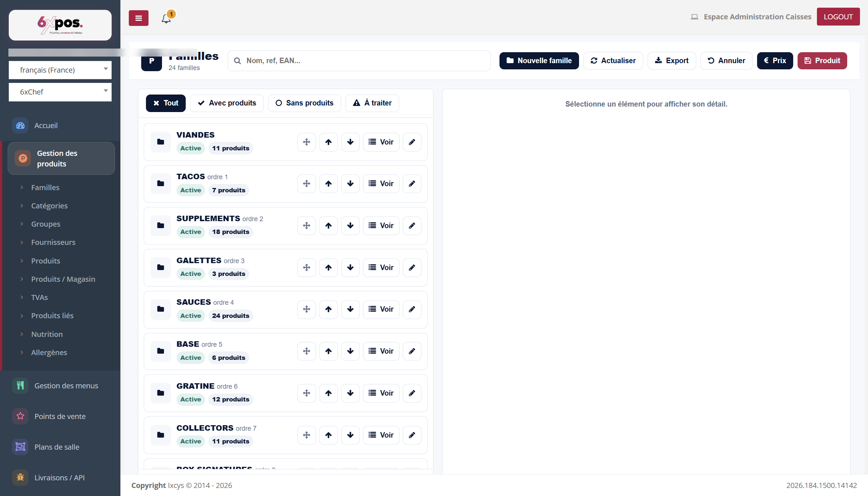Open TVAs submenu item
The image size is (868, 496).
pos(39,297)
